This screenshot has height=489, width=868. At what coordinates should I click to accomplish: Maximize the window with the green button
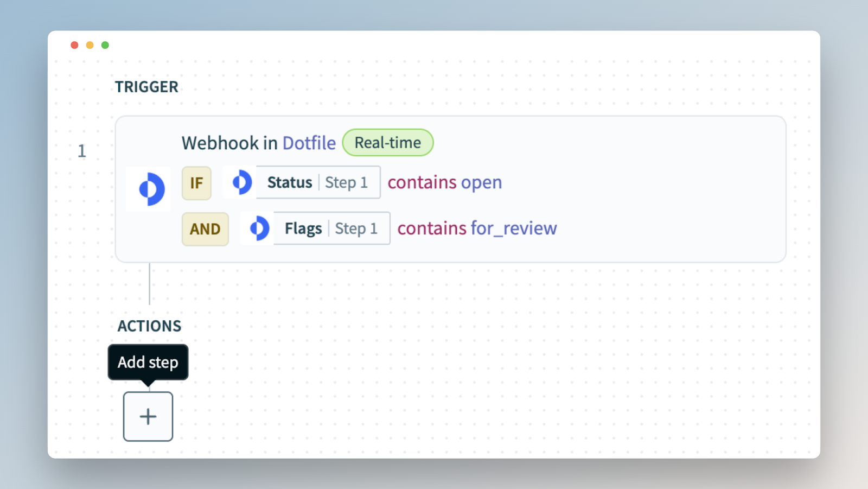click(105, 45)
